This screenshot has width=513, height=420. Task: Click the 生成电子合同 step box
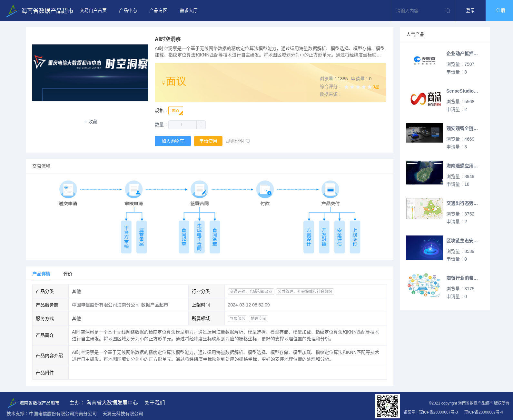coord(199,237)
